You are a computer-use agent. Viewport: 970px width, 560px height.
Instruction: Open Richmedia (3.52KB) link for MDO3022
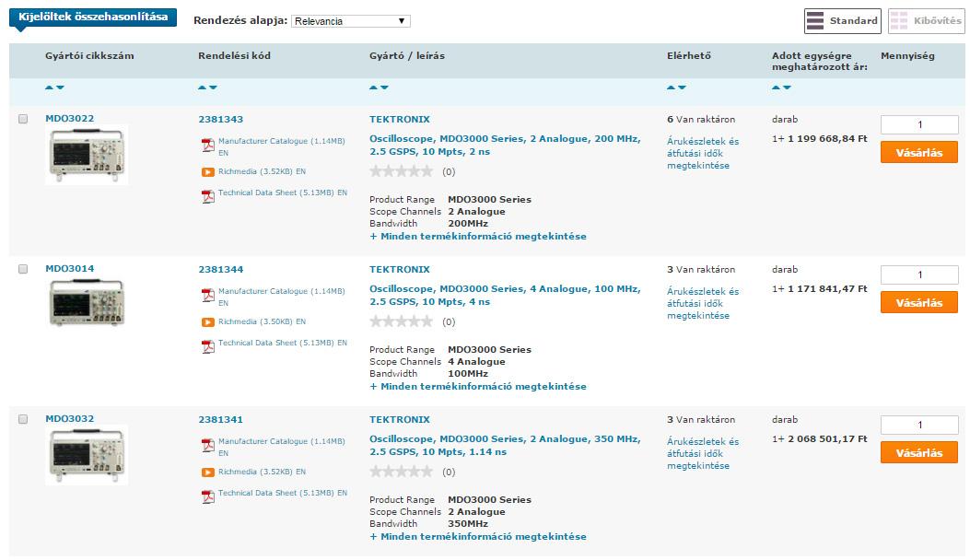pyautogui.click(x=262, y=171)
